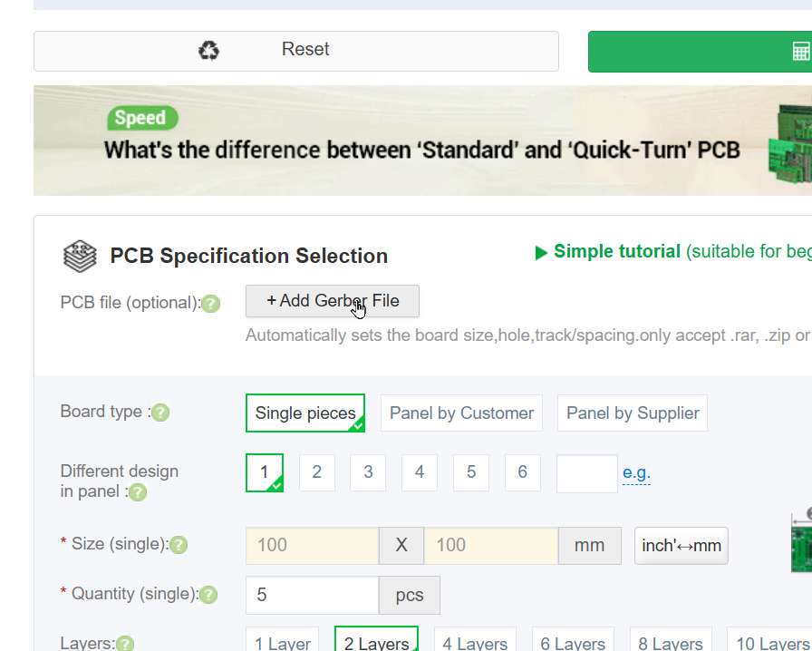Image resolution: width=812 pixels, height=651 pixels.
Task: Toggle inch to mm unit conversion
Action: [681, 546]
